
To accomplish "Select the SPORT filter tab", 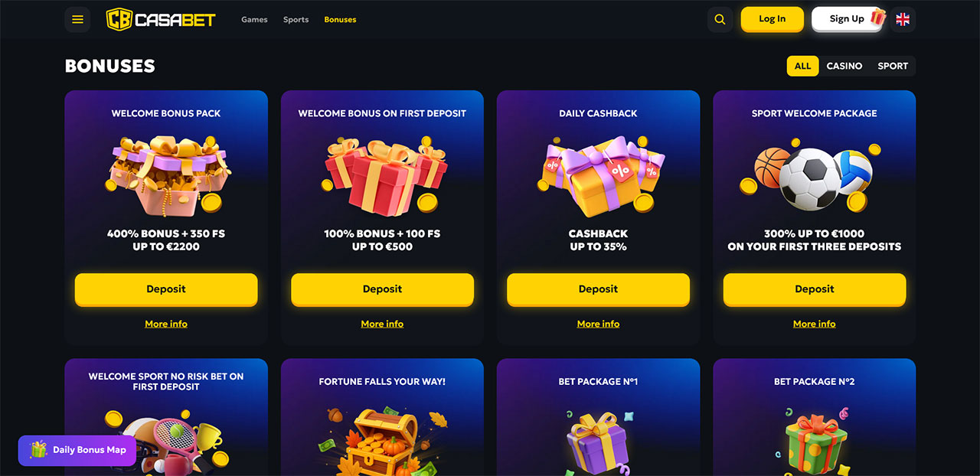I will click(x=893, y=66).
